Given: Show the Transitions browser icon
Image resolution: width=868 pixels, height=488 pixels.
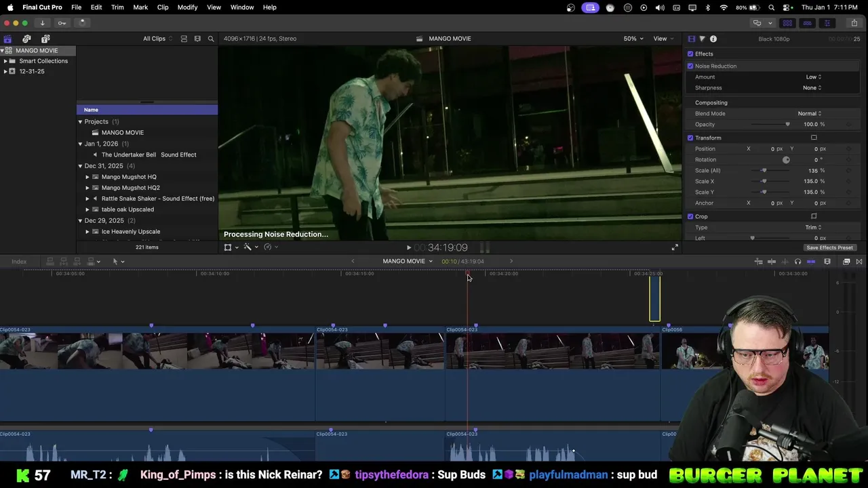Looking at the screenshot, I should point(859,262).
